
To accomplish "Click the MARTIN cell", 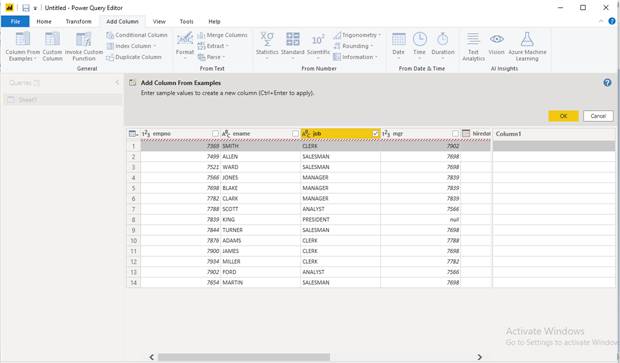I will click(x=261, y=283).
